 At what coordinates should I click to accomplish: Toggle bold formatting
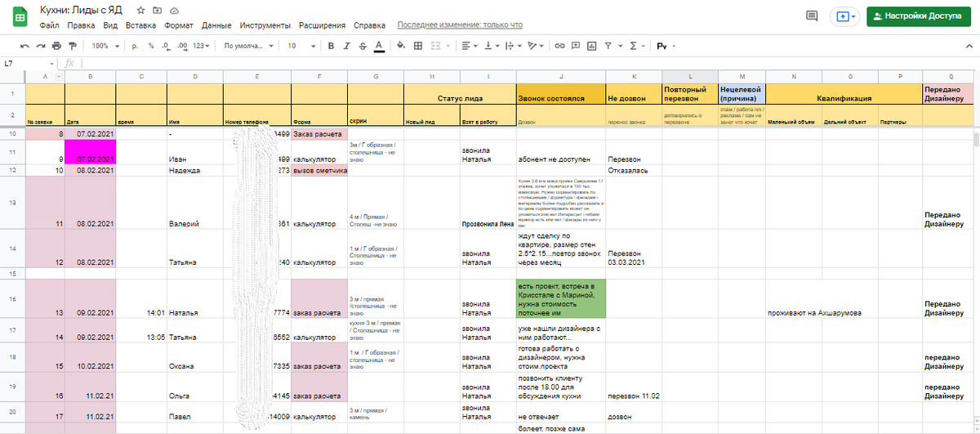tap(331, 46)
